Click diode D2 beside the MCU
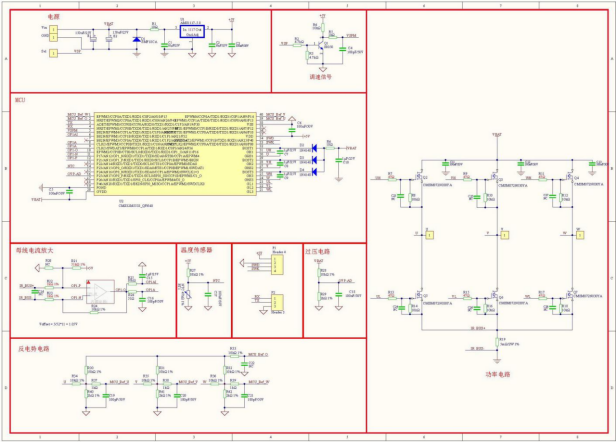 point(314,148)
